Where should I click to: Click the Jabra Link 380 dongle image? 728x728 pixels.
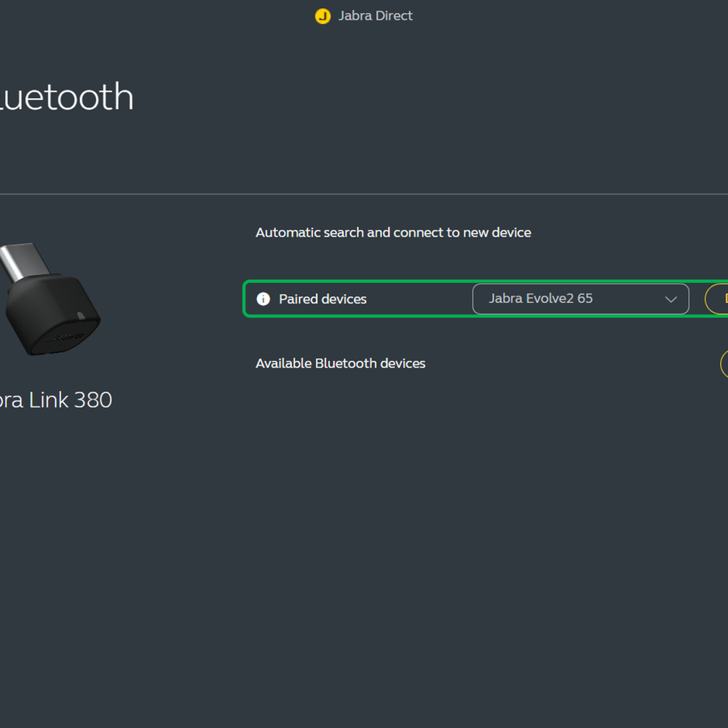[50, 299]
